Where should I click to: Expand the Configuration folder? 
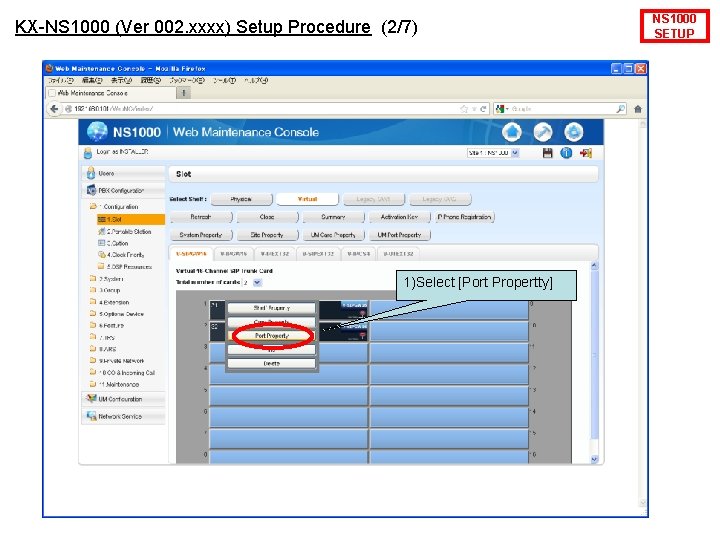click(93, 207)
